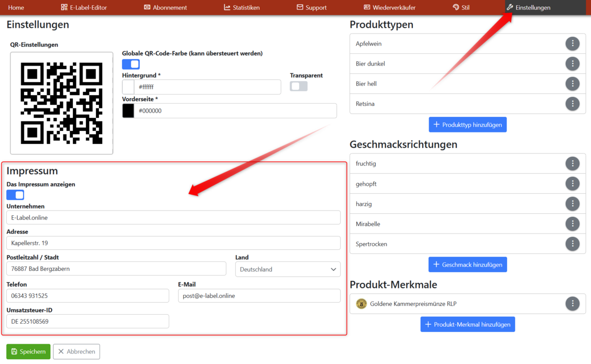
Task: Select Apfelwein product type row
Action: [467, 43]
